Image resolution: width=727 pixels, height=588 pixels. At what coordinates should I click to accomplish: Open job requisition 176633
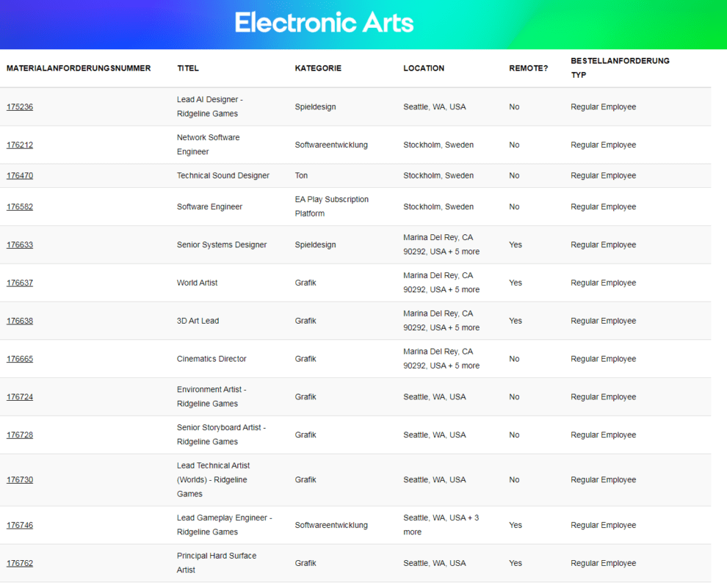(20, 244)
